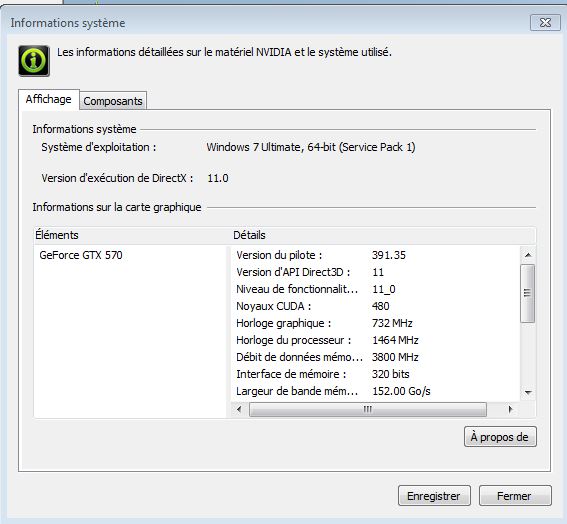567x524 pixels.
Task: Select the Noyaux CUDA row
Action: pos(375,306)
